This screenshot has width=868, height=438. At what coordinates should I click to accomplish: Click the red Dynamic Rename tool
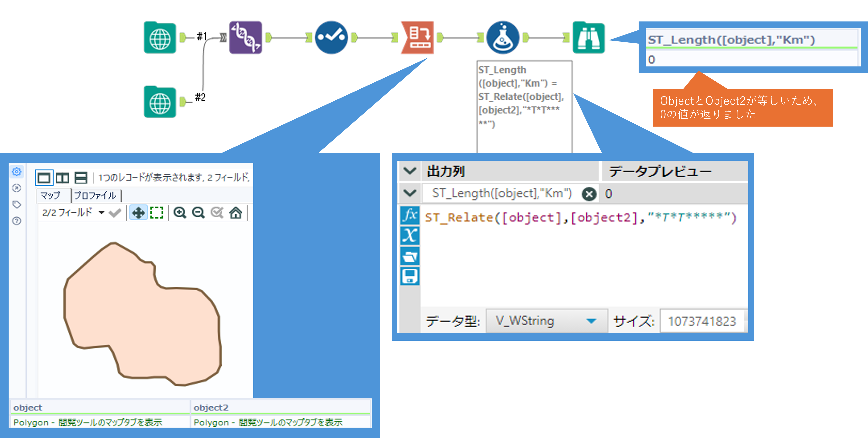tap(418, 38)
